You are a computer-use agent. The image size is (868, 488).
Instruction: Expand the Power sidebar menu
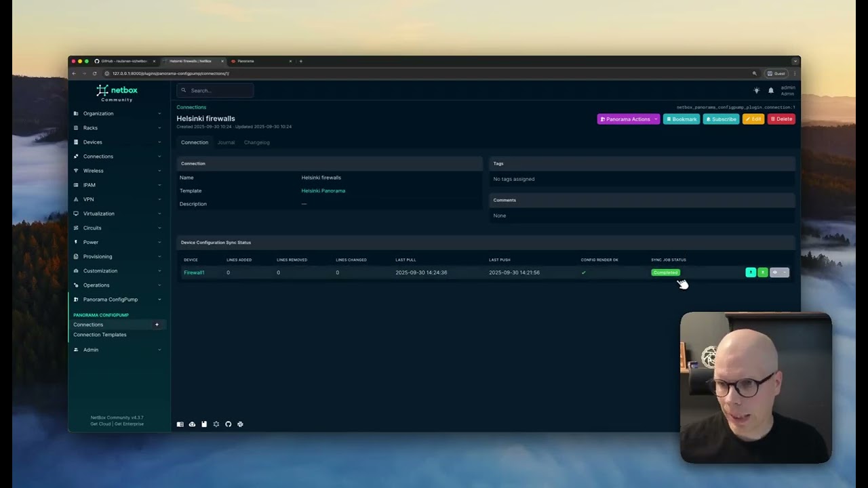(x=118, y=242)
